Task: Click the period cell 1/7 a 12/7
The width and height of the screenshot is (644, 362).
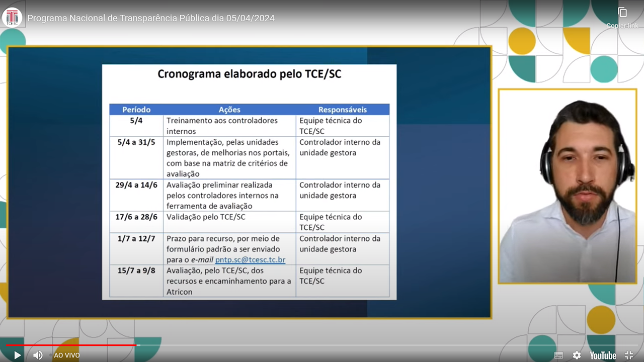Action: (x=136, y=249)
